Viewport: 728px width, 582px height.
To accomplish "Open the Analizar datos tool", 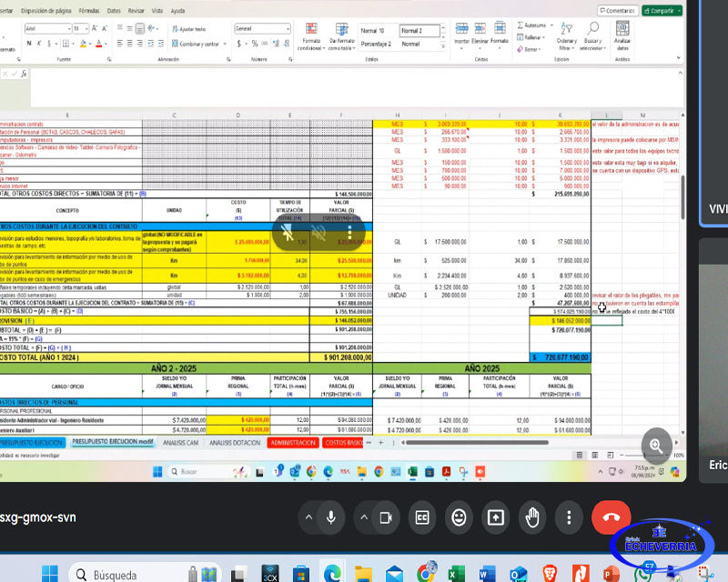I will (x=622, y=43).
